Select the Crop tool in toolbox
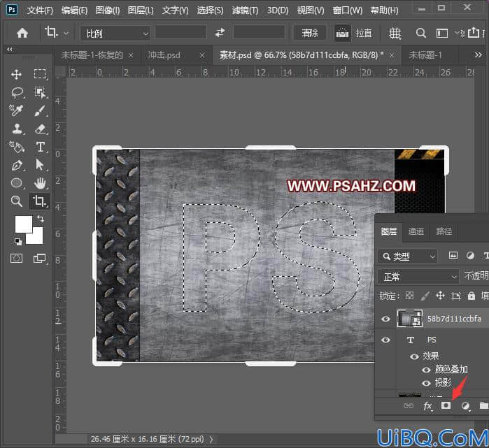This screenshot has width=489, height=448. 40,201
